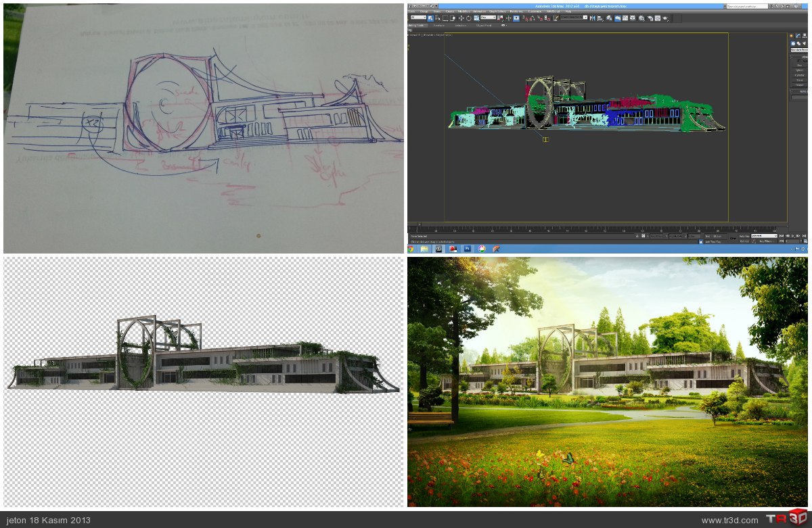Open the Freeform ribbon tab
The image size is (812, 528).
pos(438,26)
